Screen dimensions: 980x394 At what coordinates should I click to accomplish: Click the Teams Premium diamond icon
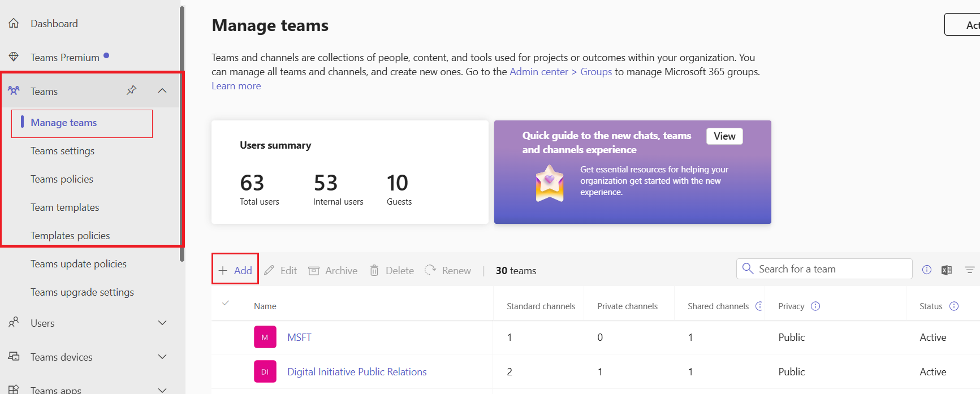point(14,57)
